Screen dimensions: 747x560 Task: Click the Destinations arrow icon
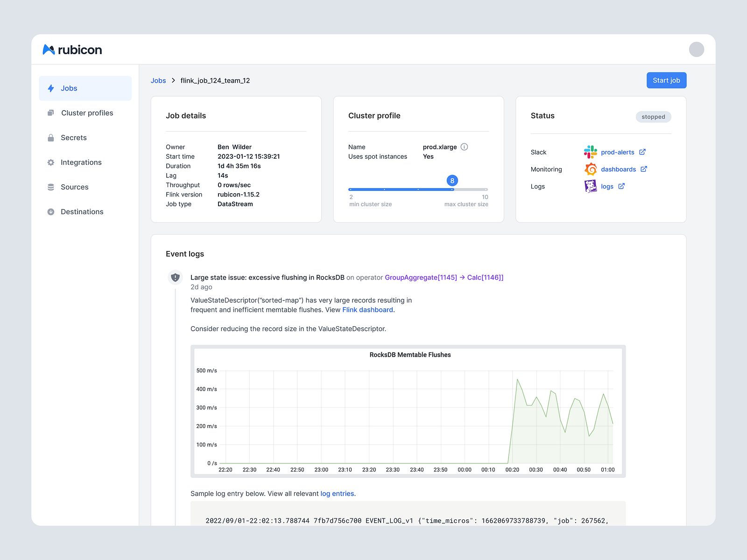click(51, 211)
